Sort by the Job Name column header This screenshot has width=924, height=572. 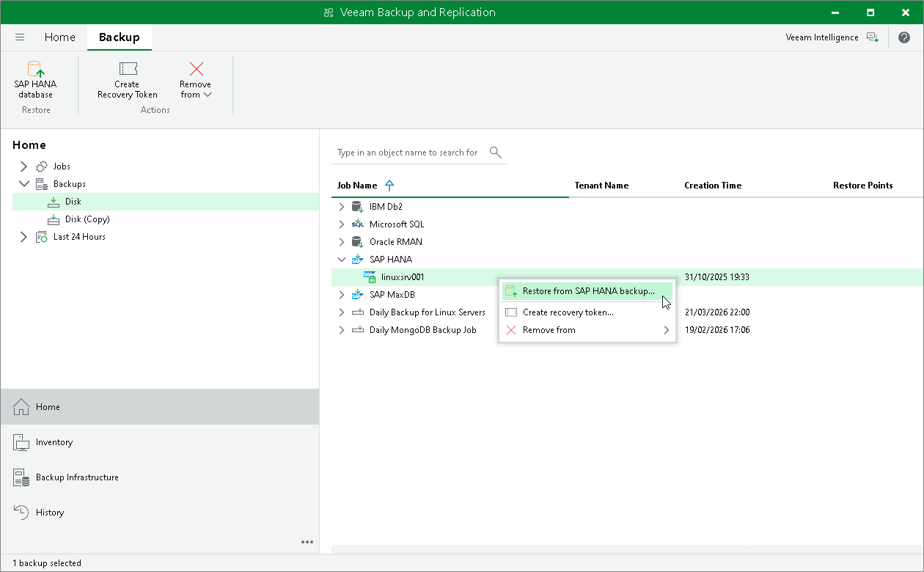click(357, 186)
